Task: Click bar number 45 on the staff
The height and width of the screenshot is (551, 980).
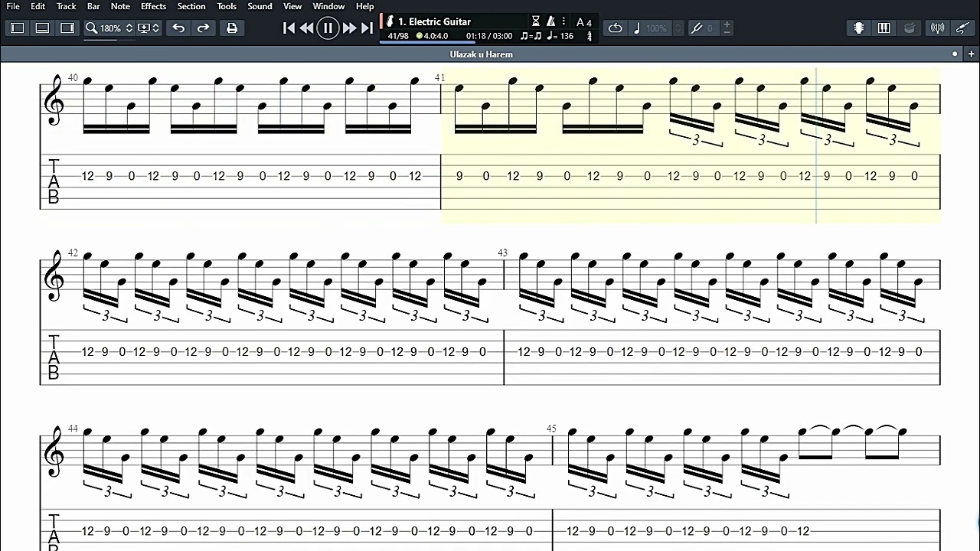Action: [x=551, y=429]
